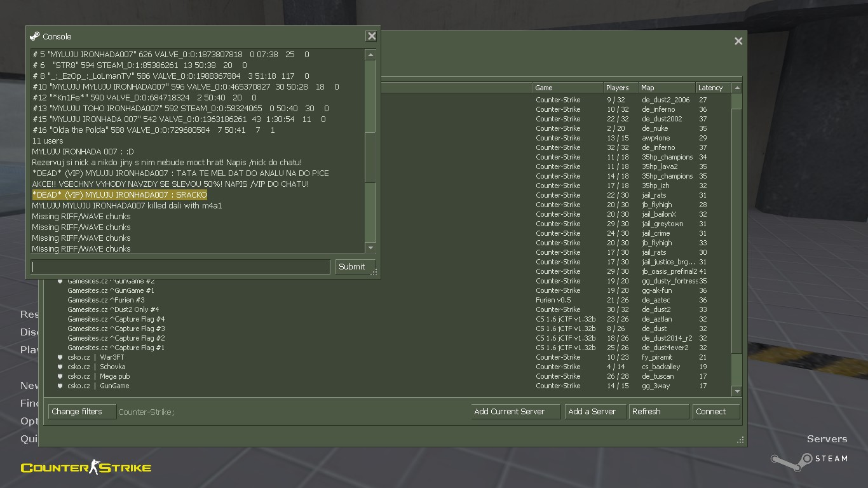Image resolution: width=868 pixels, height=488 pixels.
Task: Click VAC shield icon beside csko.cz GunGame
Action: point(60,386)
